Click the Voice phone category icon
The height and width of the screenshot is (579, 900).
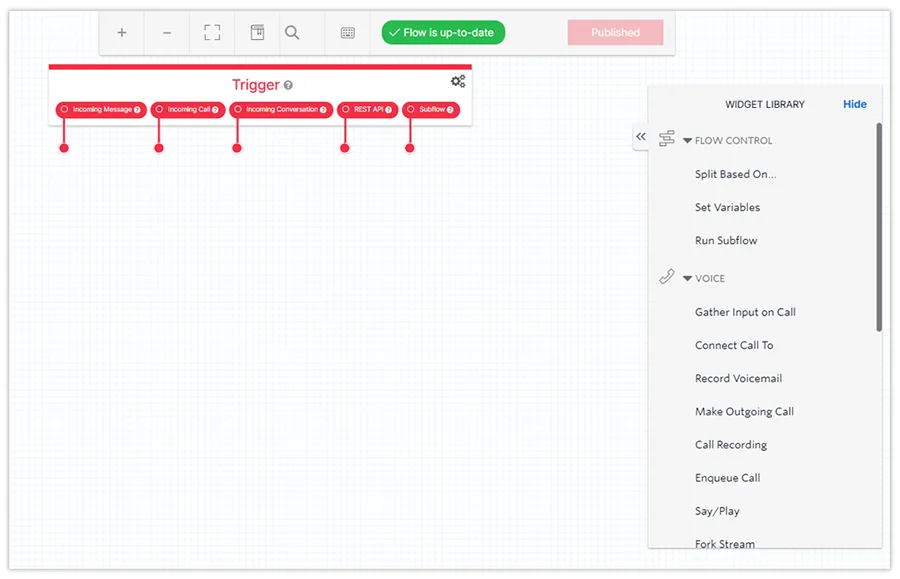[x=666, y=277]
